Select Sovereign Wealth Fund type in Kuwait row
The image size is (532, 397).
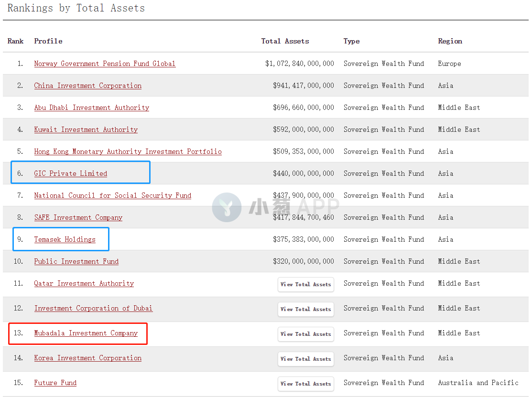[x=384, y=130]
